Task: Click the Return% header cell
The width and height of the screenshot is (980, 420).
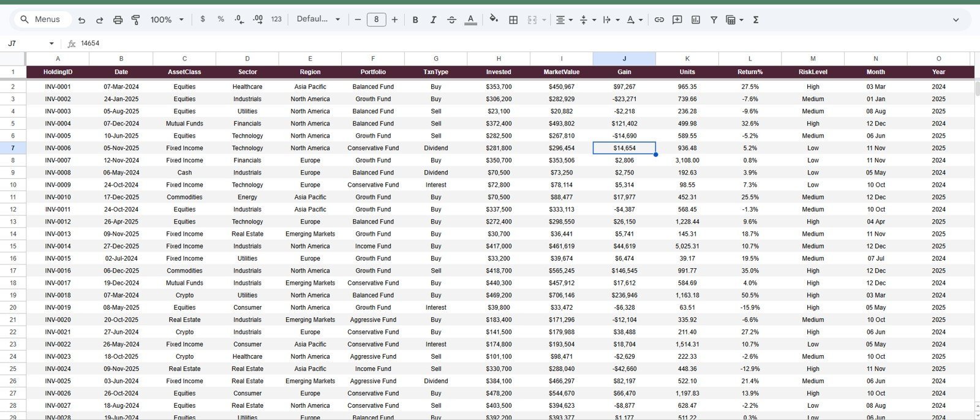Action: coord(750,72)
